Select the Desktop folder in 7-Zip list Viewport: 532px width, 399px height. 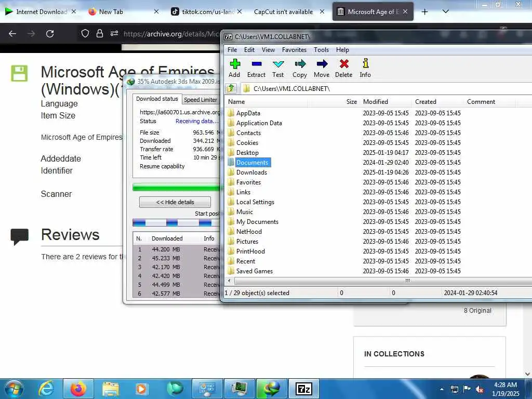click(247, 152)
